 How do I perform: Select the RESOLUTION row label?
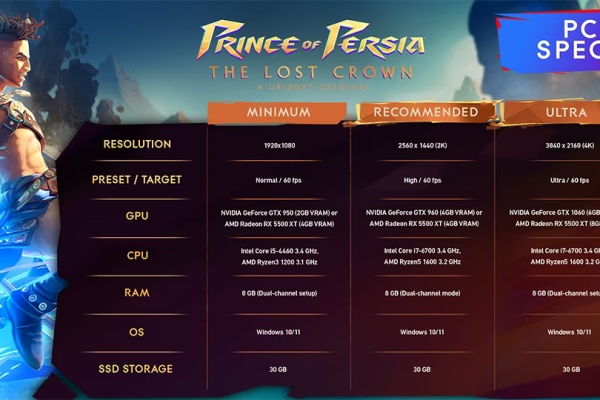tap(137, 144)
